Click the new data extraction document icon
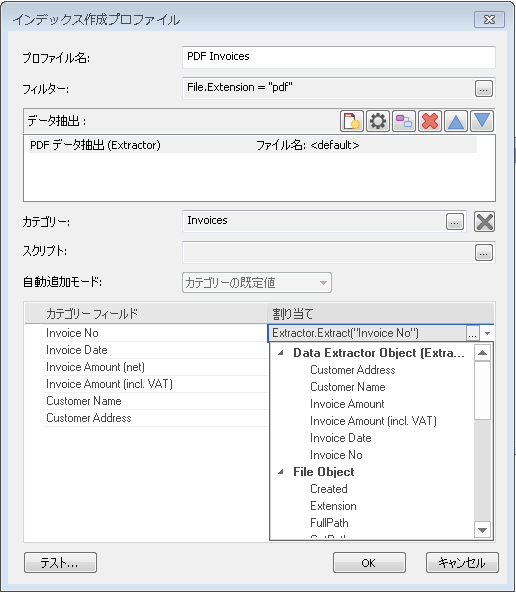 (352, 121)
